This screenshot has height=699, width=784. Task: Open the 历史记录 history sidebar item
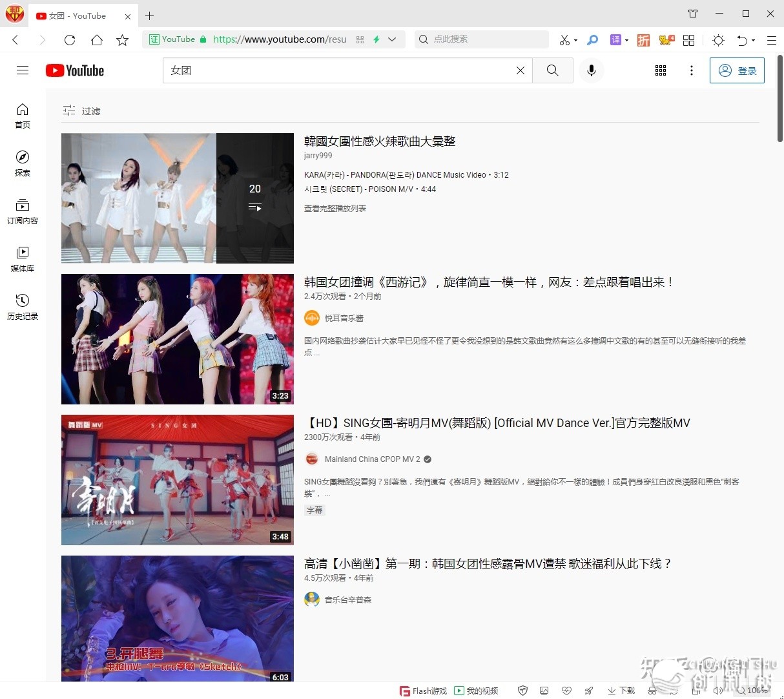[23, 307]
